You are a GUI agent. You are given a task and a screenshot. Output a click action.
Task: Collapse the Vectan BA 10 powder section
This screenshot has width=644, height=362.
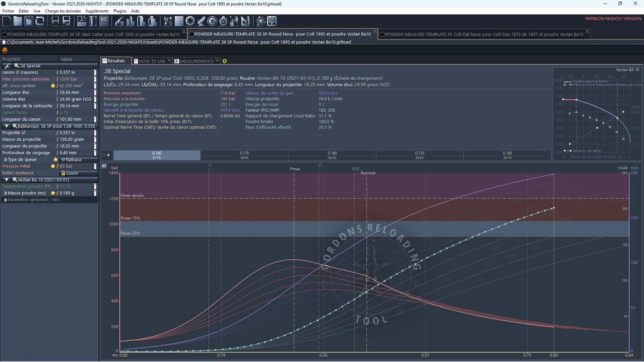click(x=7, y=180)
